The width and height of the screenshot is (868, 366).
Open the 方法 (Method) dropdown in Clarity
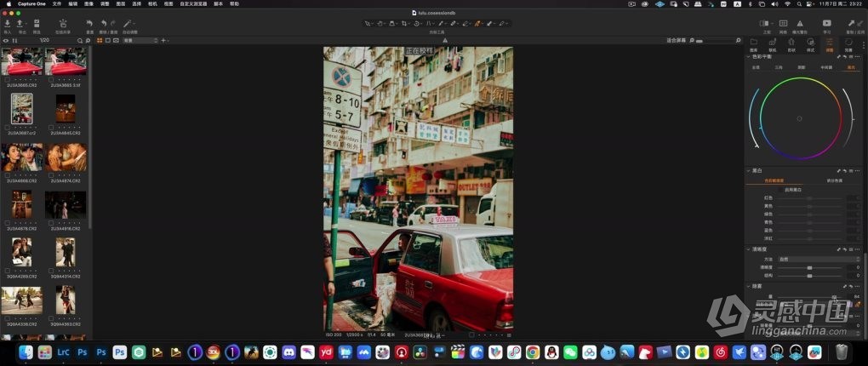click(x=820, y=259)
